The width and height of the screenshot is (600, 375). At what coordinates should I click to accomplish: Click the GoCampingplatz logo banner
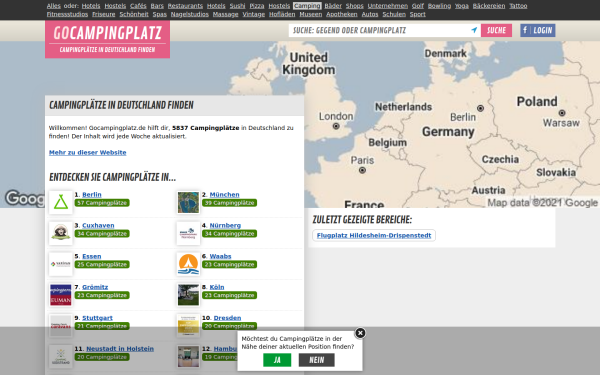(108, 39)
